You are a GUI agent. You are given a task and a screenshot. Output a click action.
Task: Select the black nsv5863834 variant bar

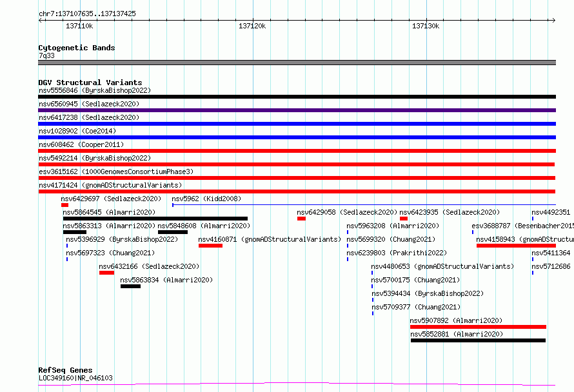[130, 286]
